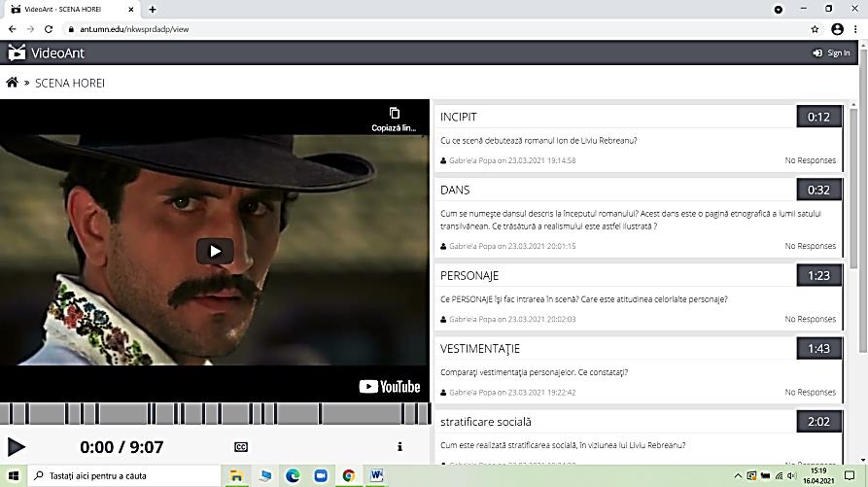The image size is (868, 487).
Task: Open Microsoft Edge from taskbar
Action: 293,476
